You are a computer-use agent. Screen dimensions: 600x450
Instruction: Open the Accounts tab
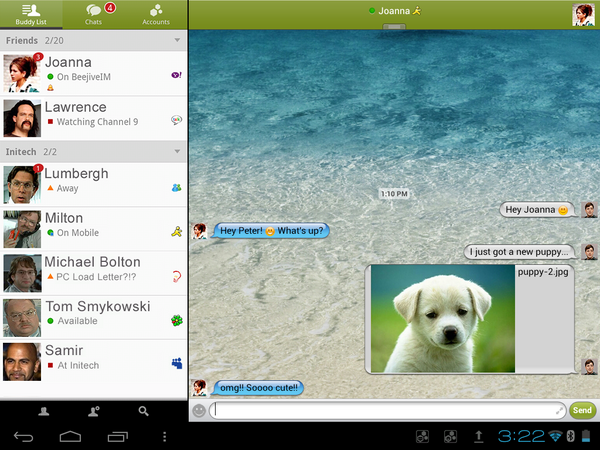156,15
